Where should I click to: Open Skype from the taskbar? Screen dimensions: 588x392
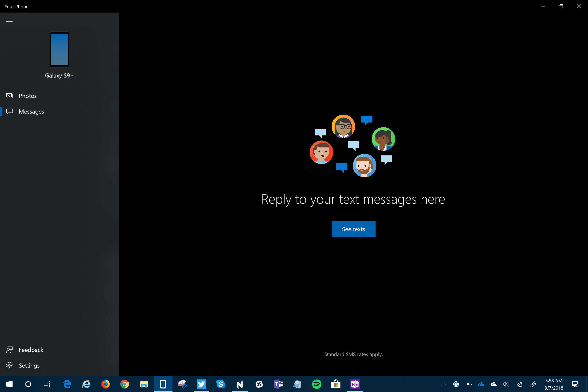(221, 384)
